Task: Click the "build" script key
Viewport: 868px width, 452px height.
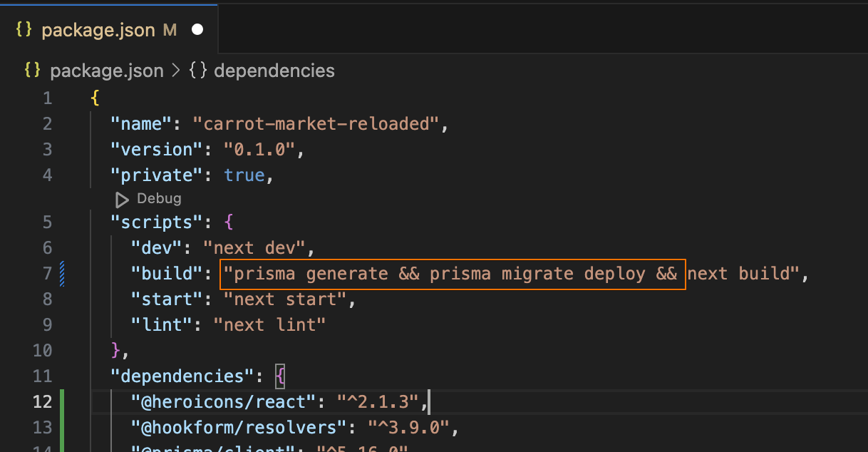Action: [167, 274]
